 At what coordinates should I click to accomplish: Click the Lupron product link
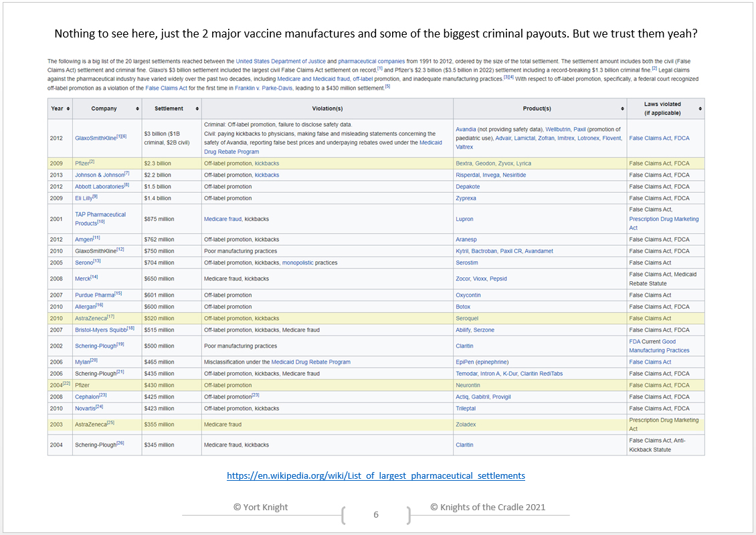click(464, 219)
